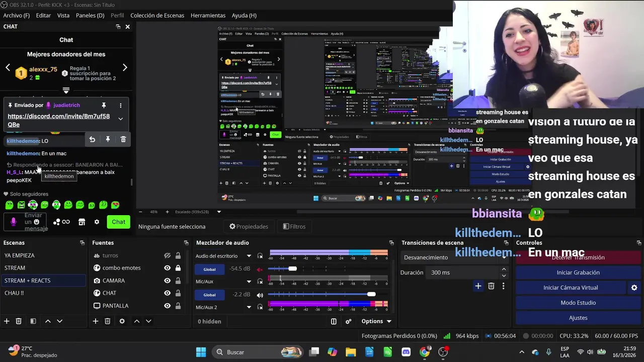Delete killthedemon message with trash icon
Viewport: 644px width, 362px height.
pos(123,139)
